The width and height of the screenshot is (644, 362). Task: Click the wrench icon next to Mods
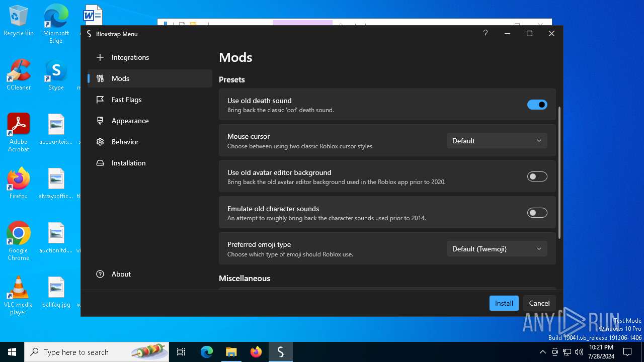tap(100, 78)
